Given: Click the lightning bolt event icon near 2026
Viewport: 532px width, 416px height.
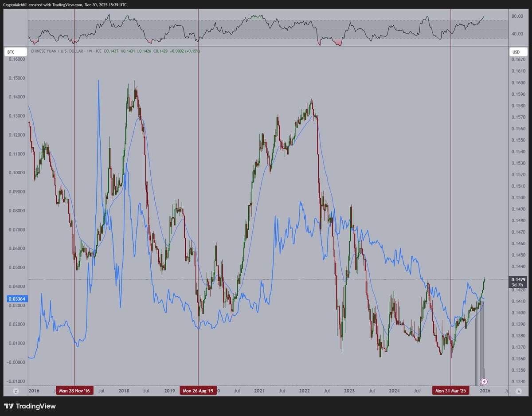Looking at the screenshot, I should coord(485,381).
